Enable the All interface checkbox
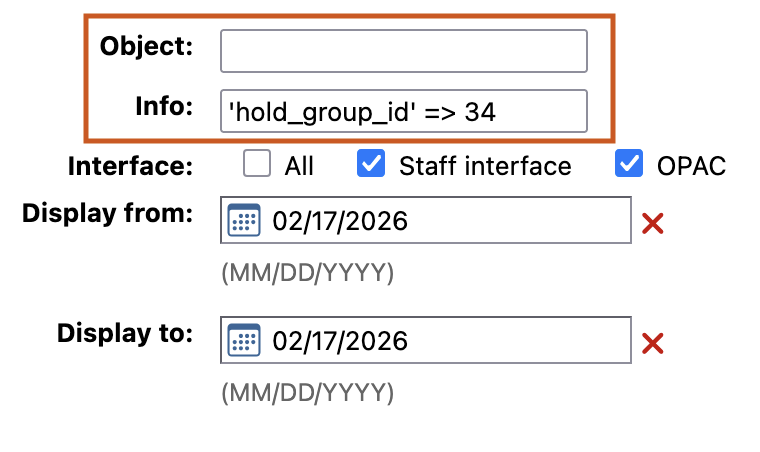Screen dimensions: 760x452 pyautogui.click(x=257, y=165)
